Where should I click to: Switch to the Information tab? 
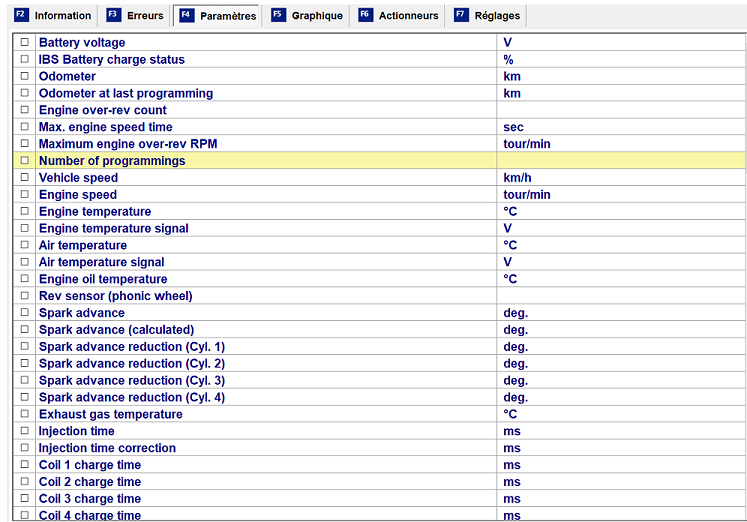pos(62,16)
